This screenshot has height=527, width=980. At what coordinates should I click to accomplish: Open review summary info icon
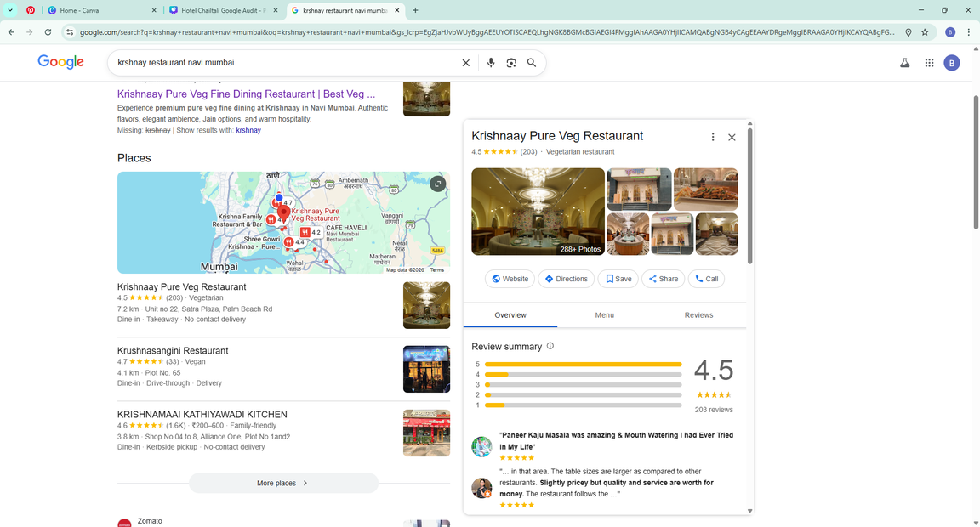pos(550,346)
